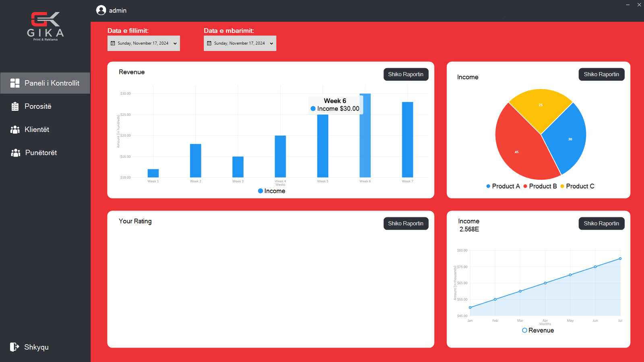Click the Shkyqu logout icon
Viewport: 644px width, 362px height.
[x=14, y=347]
